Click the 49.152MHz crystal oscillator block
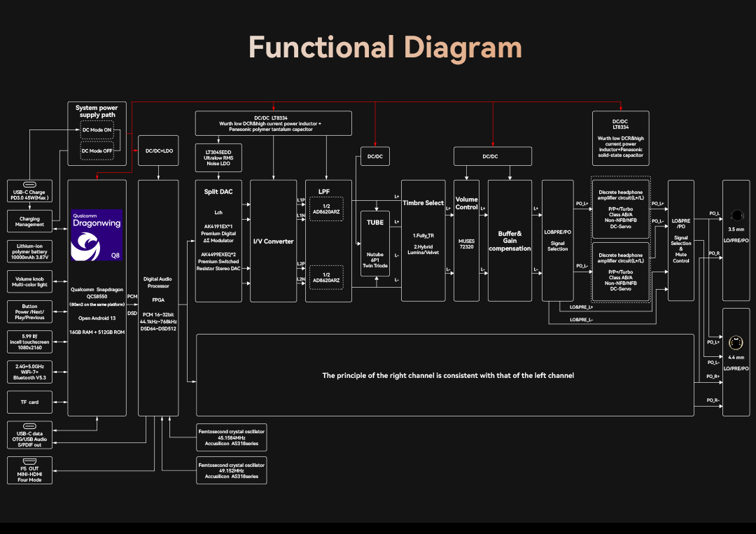The image size is (756, 534). tap(232, 470)
